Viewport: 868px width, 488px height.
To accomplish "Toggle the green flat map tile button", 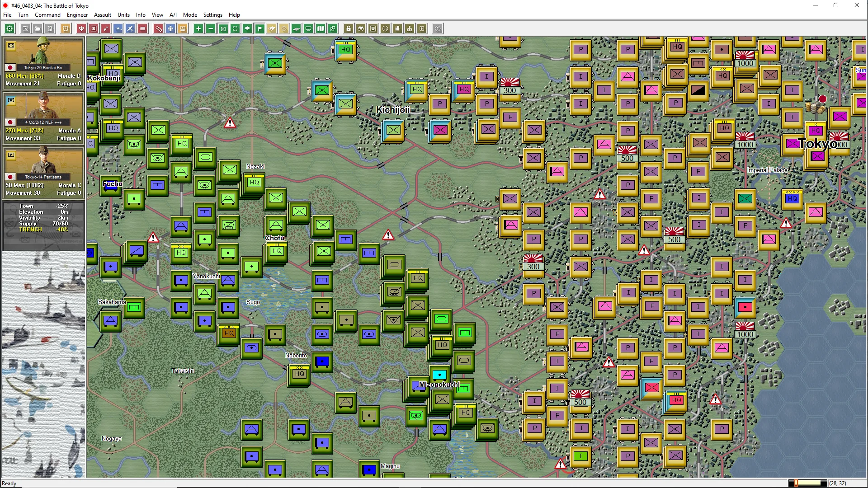I will click(x=296, y=28).
